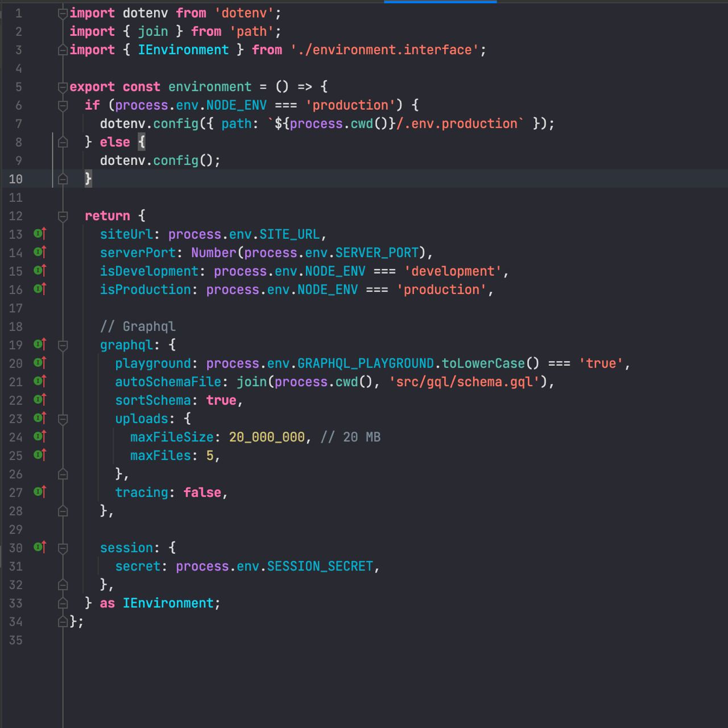
Task: Collapse the import block at line 1
Action: click(63, 14)
